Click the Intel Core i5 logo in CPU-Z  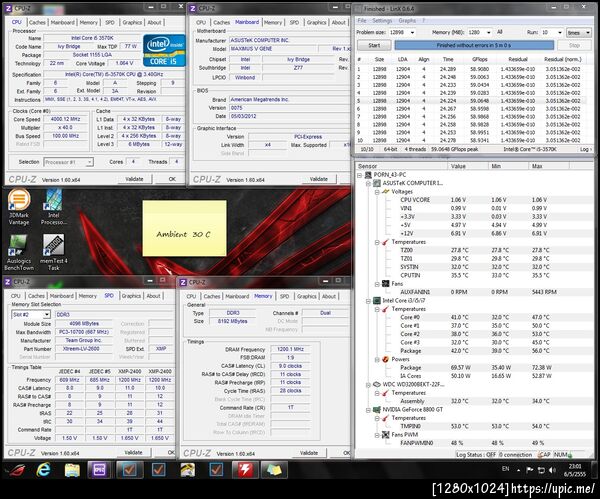click(164, 51)
